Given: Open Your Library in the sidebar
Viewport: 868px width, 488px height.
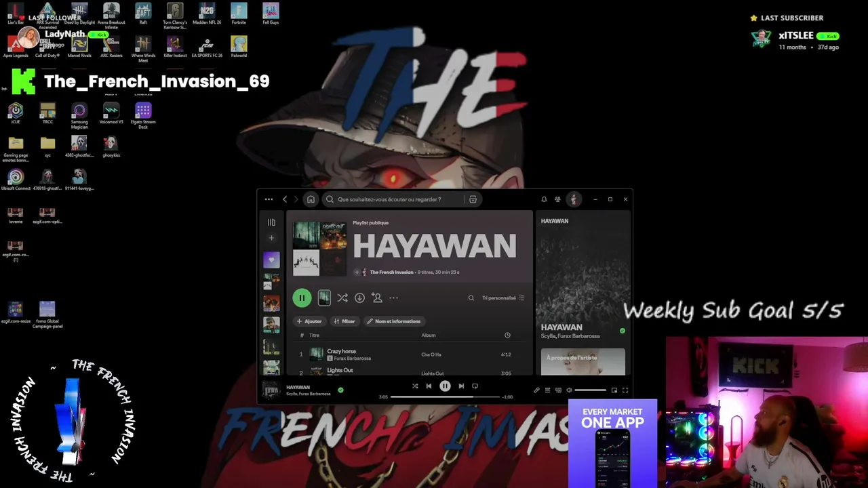Looking at the screenshot, I should tap(271, 222).
